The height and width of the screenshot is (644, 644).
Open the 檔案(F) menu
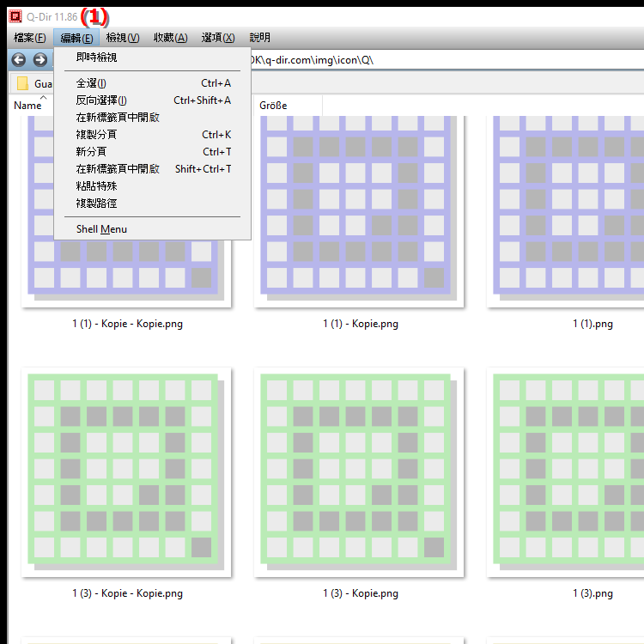pos(29,38)
